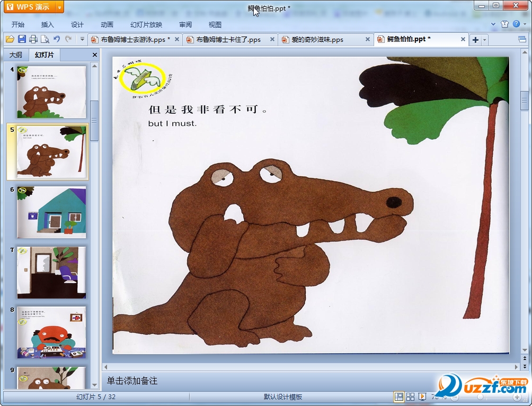This screenshot has height=406, width=532.
Task: Redo the last undone action
Action: point(68,39)
